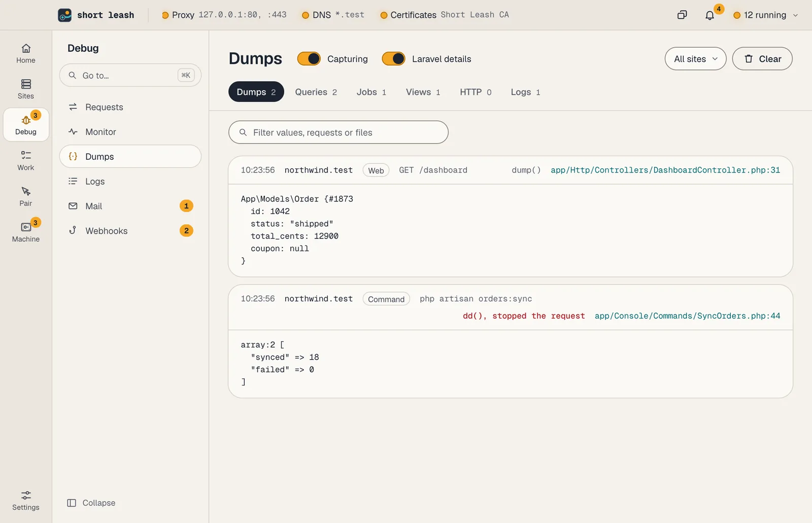The height and width of the screenshot is (523, 812).
Task: Click the Proxy status in header
Action: [x=224, y=15]
